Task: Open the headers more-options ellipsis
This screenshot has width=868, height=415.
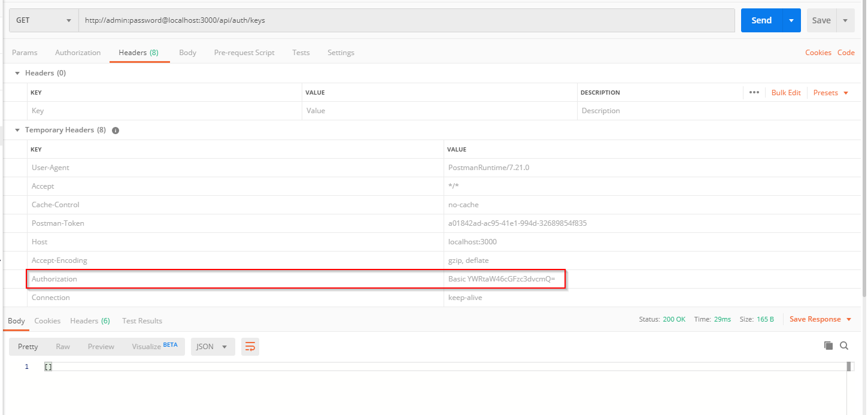Action: (754, 92)
